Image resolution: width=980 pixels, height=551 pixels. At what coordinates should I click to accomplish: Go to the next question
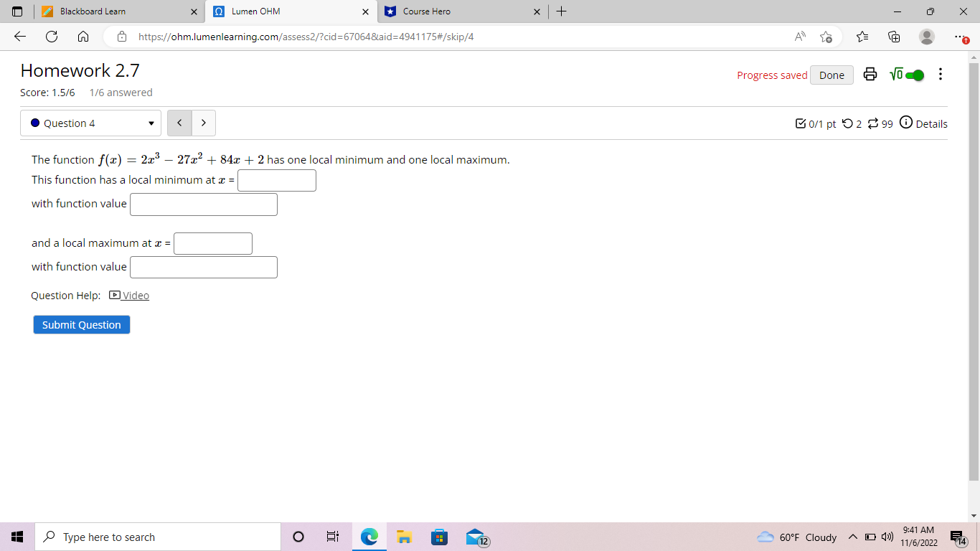tap(204, 123)
